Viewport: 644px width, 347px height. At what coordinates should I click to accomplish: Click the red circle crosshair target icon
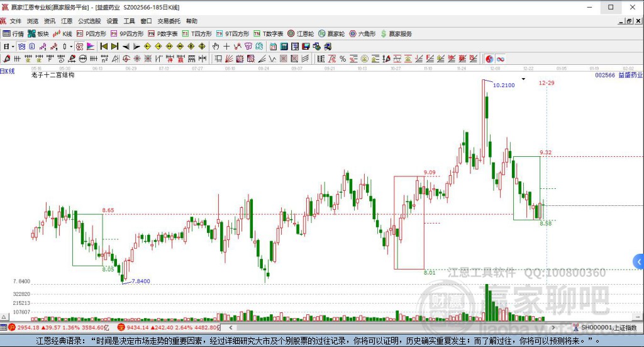[126, 59]
